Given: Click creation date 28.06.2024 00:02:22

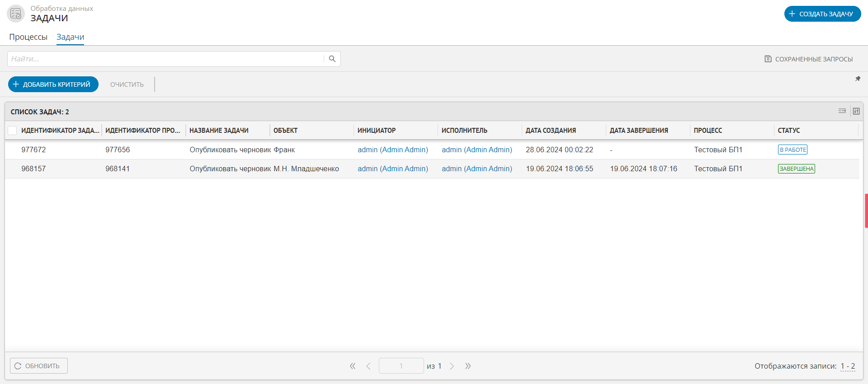Looking at the screenshot, I should [559, 150].
